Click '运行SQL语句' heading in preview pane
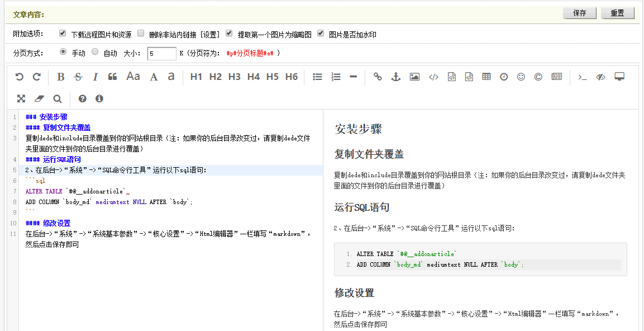644x331 pixels. [361, 207]
